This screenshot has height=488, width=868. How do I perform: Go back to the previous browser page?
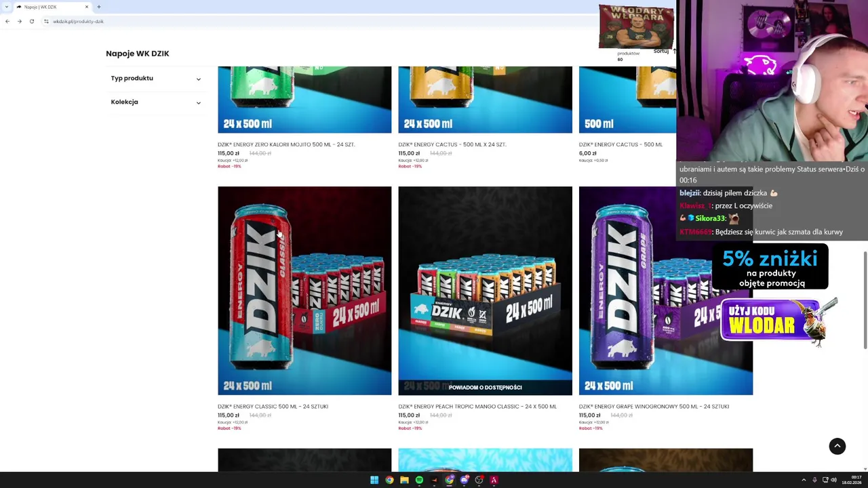point(7,21)
